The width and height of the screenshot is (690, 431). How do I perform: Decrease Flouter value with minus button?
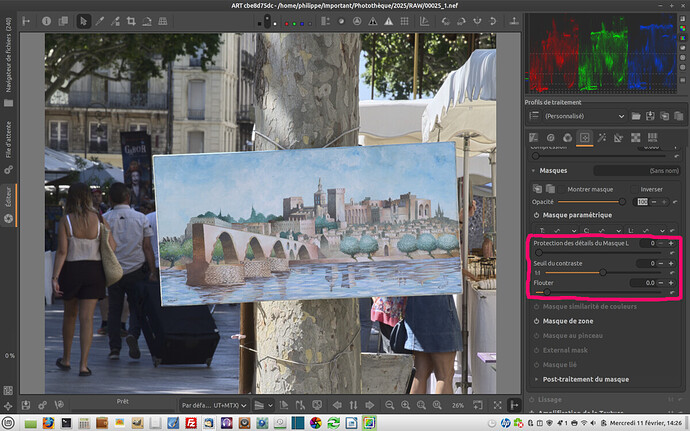[x=661, y=283]
